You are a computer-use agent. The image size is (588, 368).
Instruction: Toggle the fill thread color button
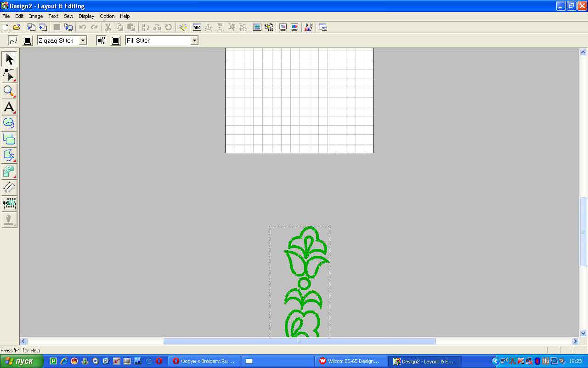pyautogui.click(x=116, y=40)
